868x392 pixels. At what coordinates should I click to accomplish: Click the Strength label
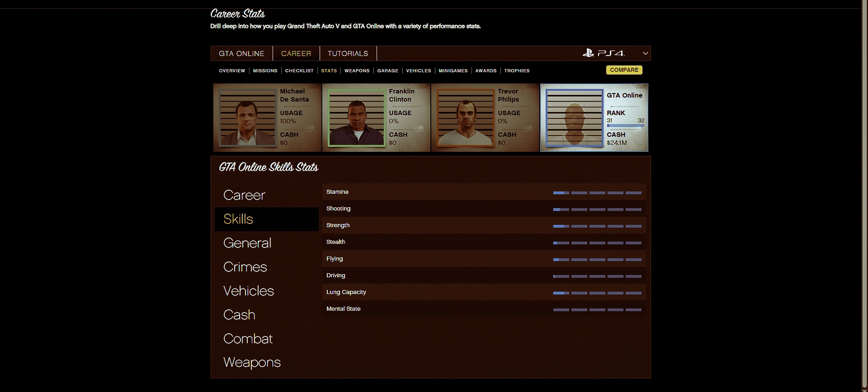tap(338, 225)
